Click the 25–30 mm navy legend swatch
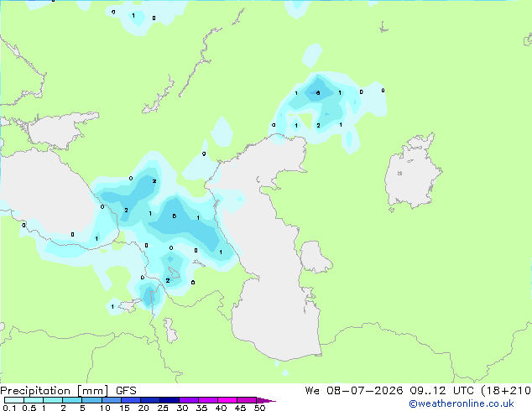The width and height of the screenshot is (532, 411). click(170, 400)
